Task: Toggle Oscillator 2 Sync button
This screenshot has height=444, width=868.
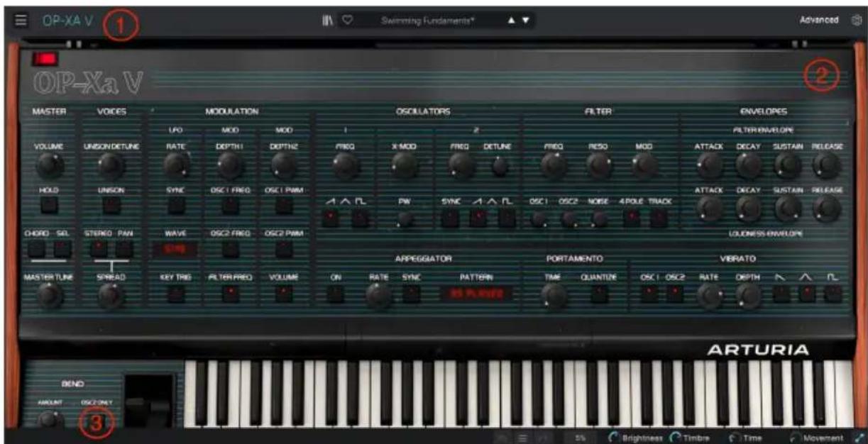Action: click(450, 219)
